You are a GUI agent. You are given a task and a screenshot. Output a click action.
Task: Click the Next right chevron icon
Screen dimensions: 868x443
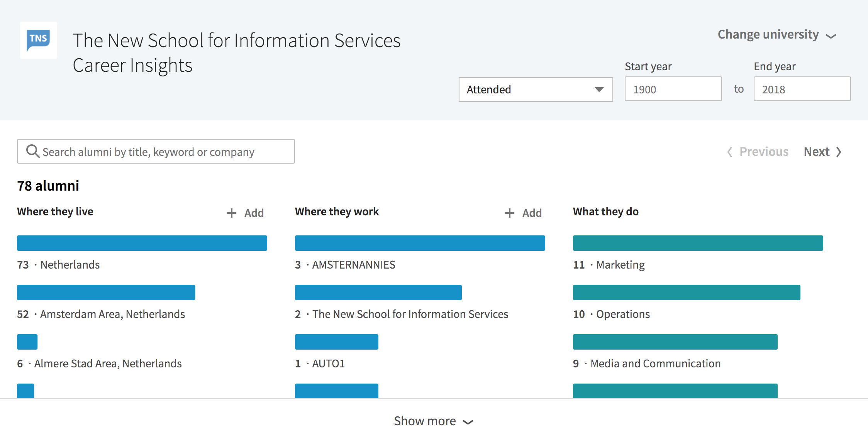click(839, 152)
